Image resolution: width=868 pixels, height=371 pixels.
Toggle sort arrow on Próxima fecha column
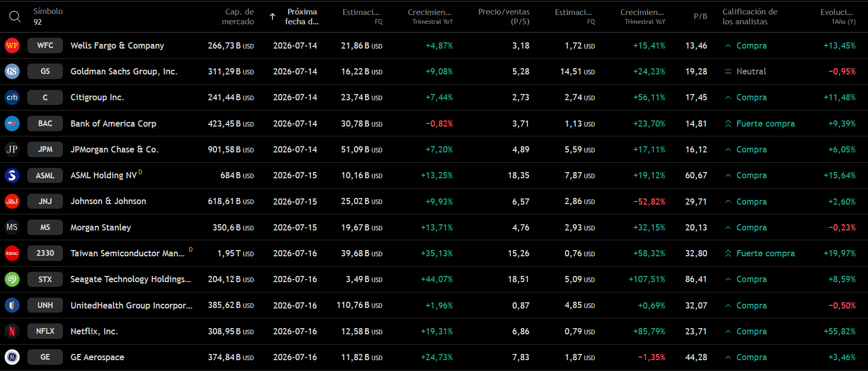click(x=272, y=17)
